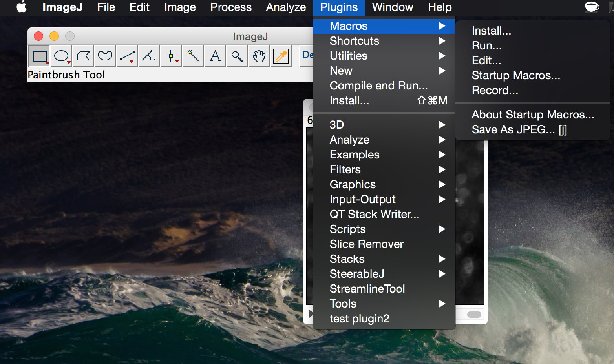This screenshot has height=364, width=614.
Task: Choose Install... in Macros submenu
Action: coord(533,31)
